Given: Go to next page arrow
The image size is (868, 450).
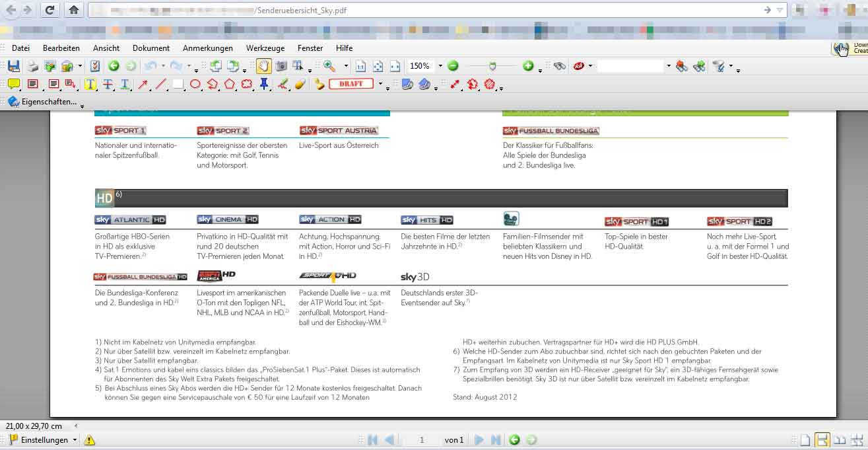Looking at the screenshot, I should click(x=479, y=440).
